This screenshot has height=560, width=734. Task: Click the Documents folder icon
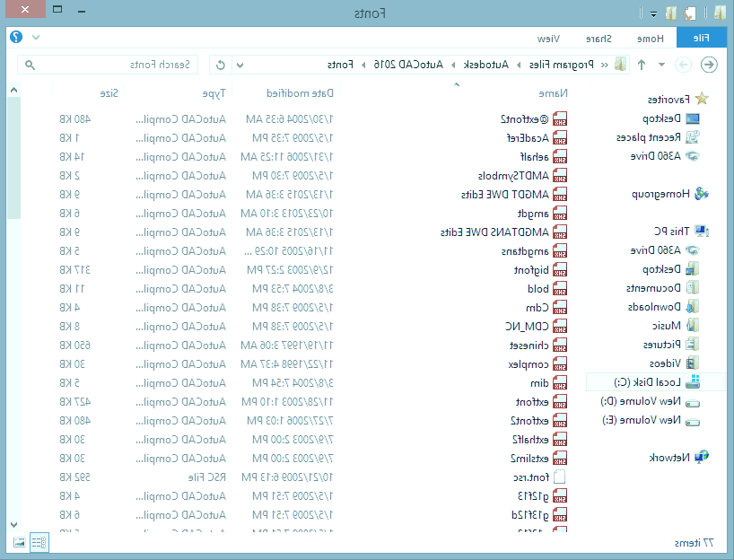(693, 287)
